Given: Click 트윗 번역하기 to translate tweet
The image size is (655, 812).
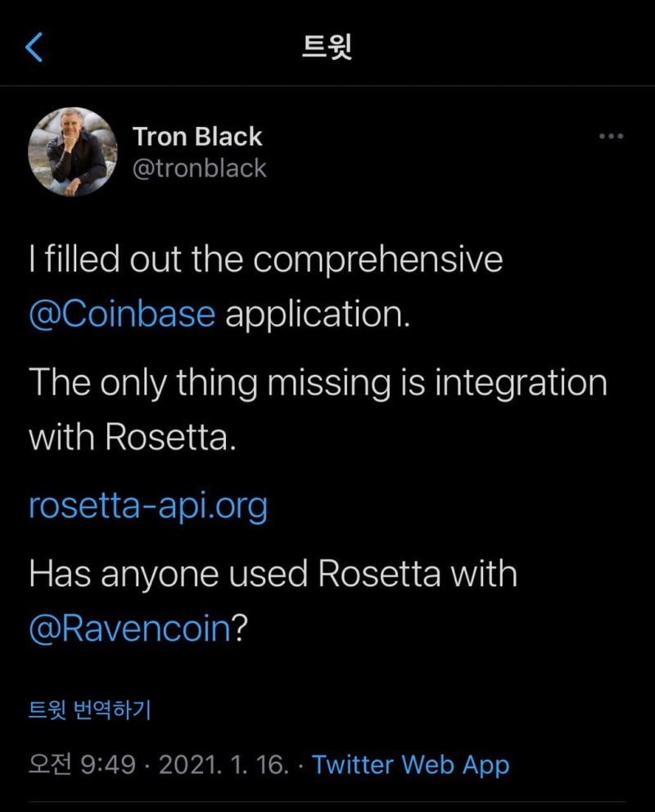Looking at the screenshot, I should pyautogui.click(x=90, y=710).
